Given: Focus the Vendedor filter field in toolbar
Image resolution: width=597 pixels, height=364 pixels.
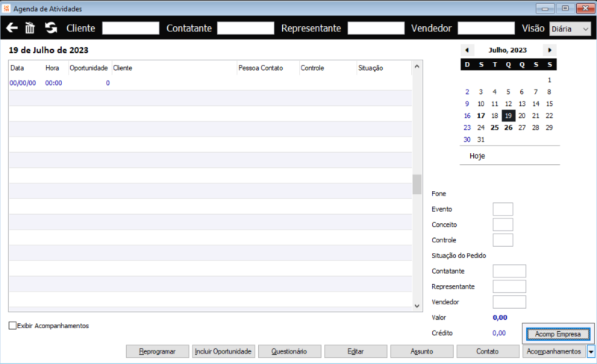Looking at the screenshot, I should click(487, 28).
